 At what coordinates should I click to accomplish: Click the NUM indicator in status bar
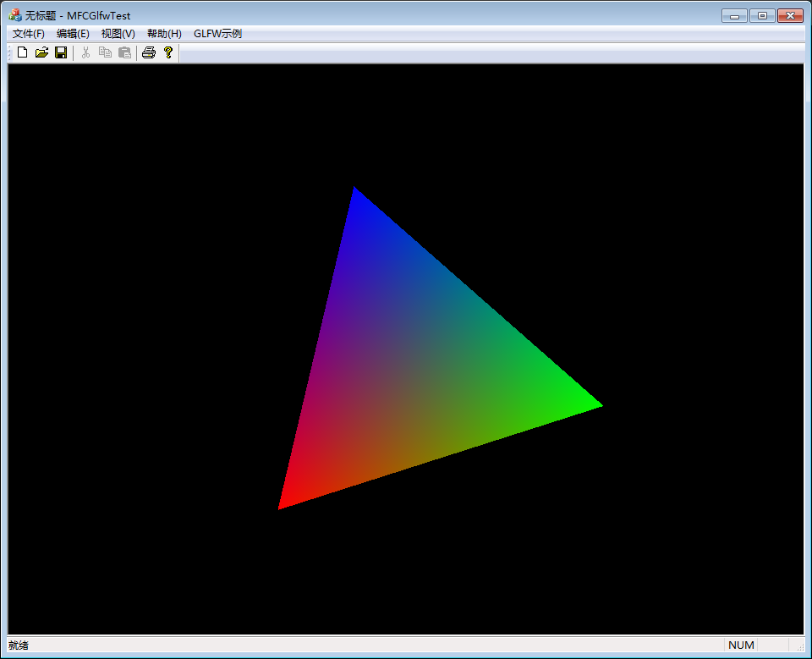point(741,645)
